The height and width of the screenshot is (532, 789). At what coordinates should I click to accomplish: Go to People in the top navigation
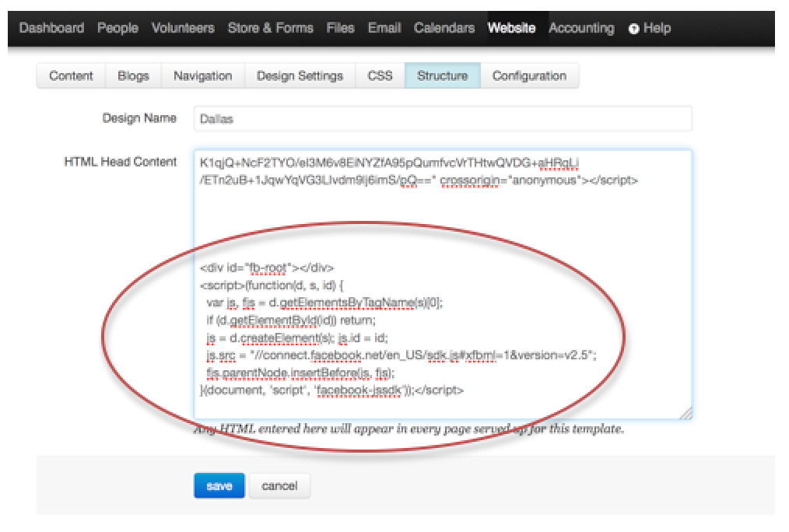(117, 28)
